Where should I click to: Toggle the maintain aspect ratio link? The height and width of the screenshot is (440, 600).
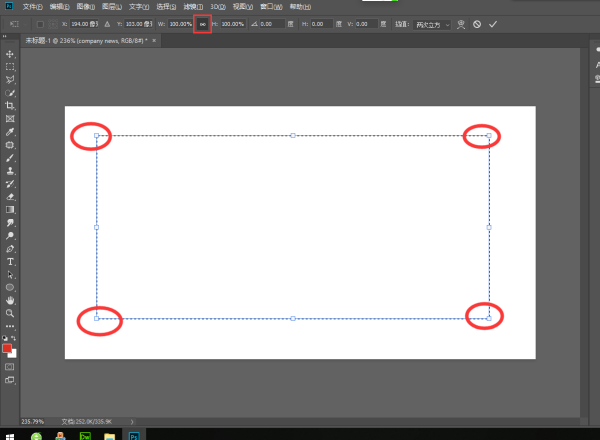point(203,23)
